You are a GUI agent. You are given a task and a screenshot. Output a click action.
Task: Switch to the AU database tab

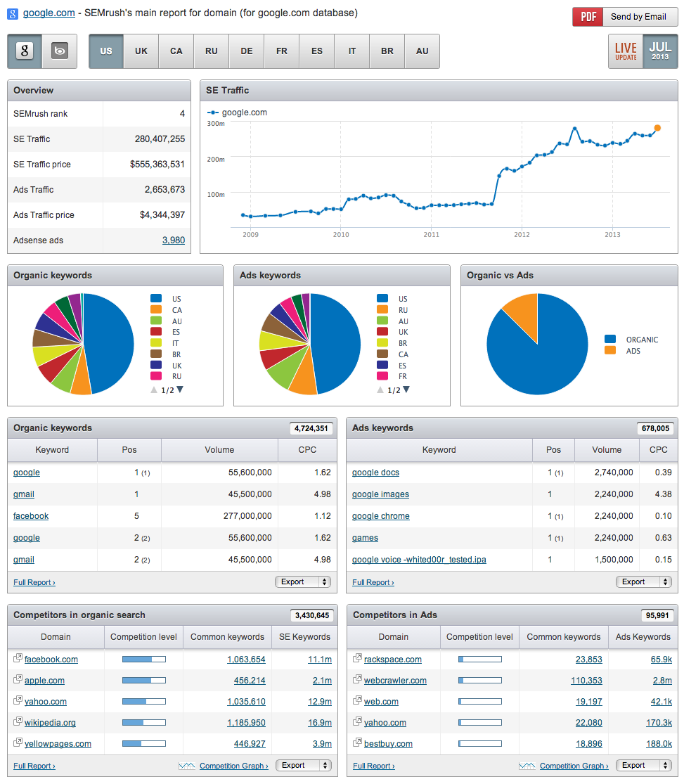(x=422, y=51)
